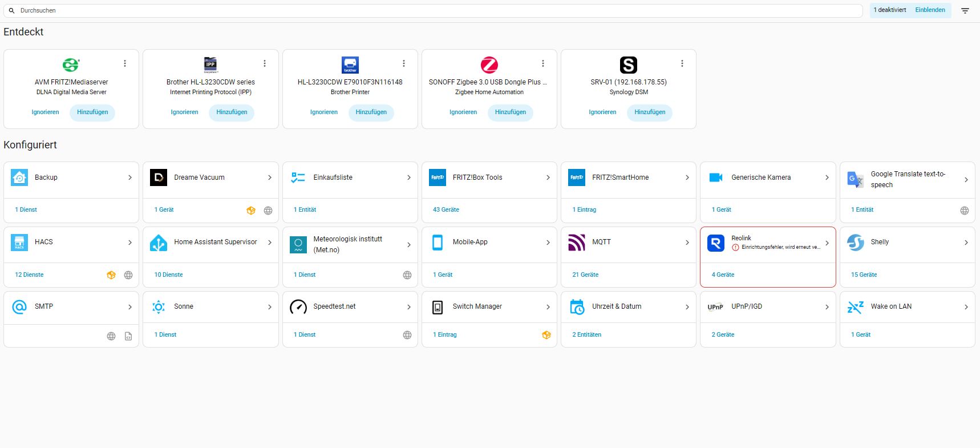980x448 pixels.
Task: Click the Wake on LAN icon
Action: tap(855, 307)
